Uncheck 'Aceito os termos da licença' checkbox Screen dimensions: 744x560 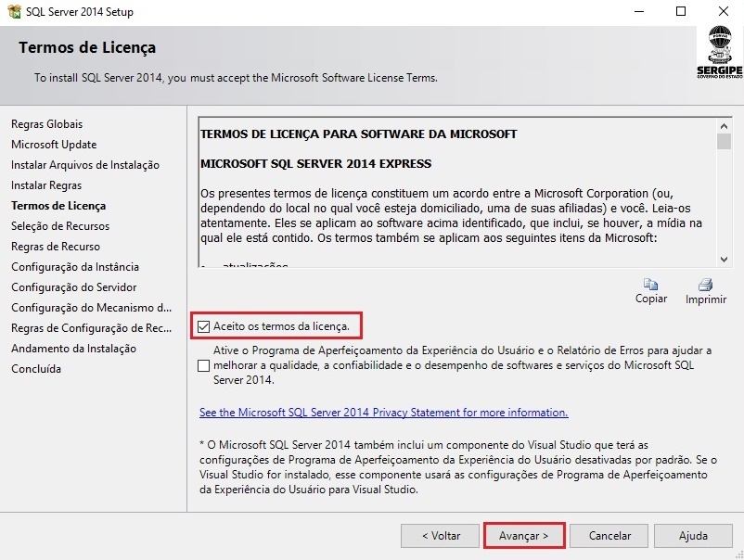pos(204,326)
